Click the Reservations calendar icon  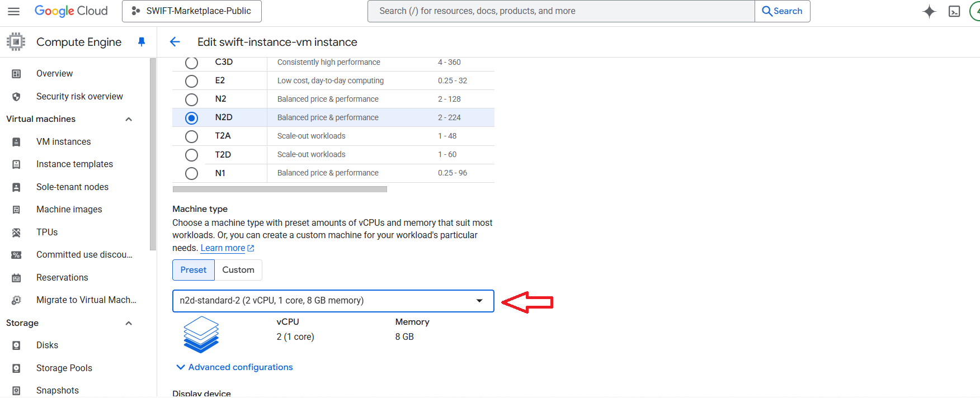pos(16,278)
